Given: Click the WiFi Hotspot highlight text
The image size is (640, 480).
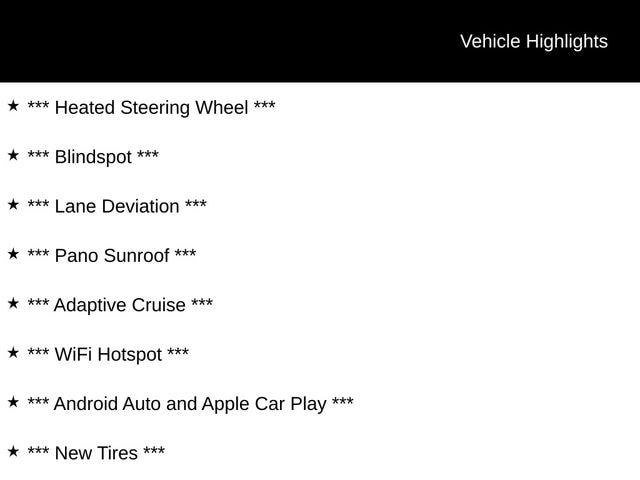Looking at the screenshot, I should (108, 354).
